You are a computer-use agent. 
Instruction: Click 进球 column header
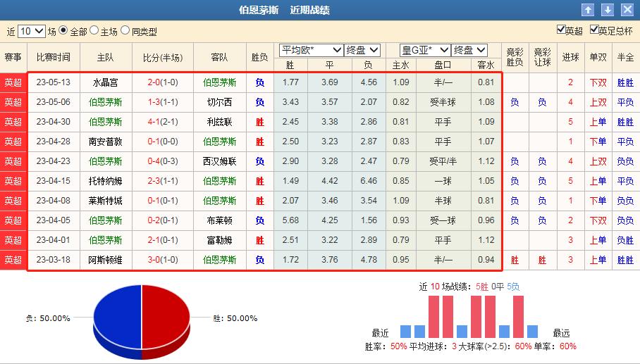point(570,58)
